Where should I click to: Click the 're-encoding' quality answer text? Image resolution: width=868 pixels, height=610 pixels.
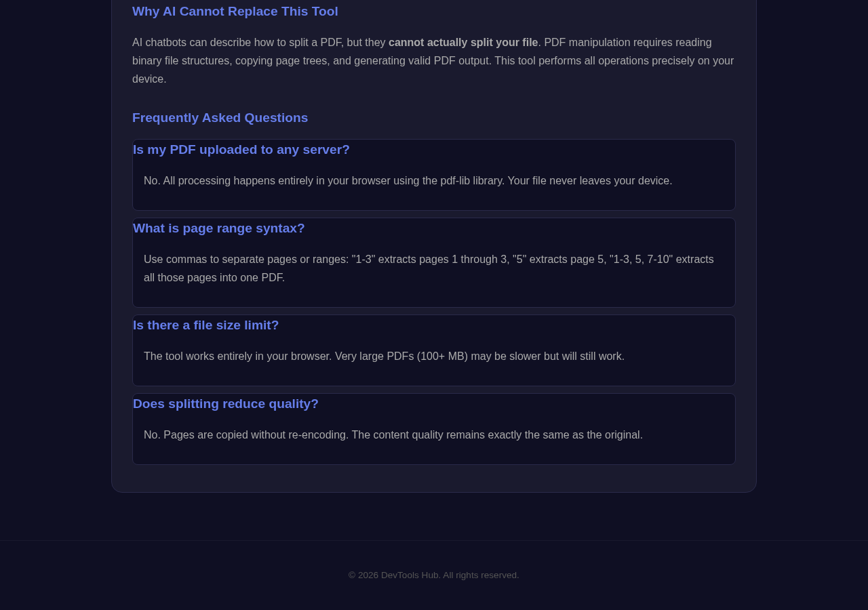[393, 435]
